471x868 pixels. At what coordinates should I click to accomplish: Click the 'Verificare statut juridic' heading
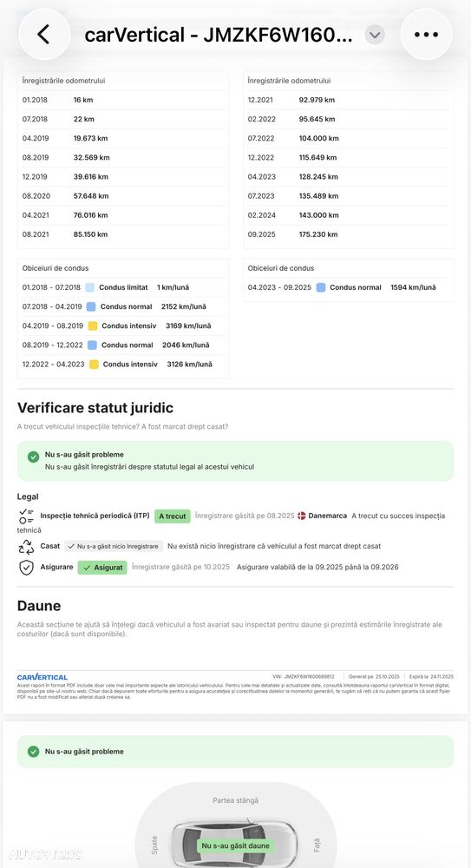(x=95, y=408)
